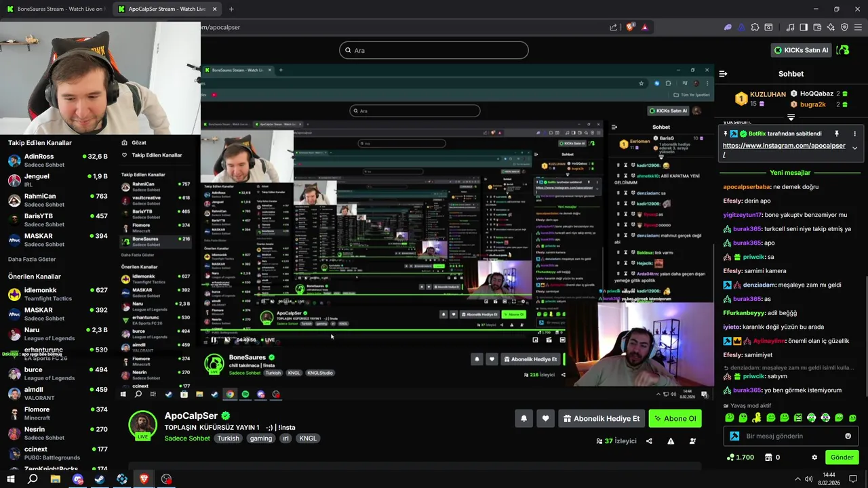Open chat settings gear icon
Viewport: 868px width, 488px height.
click(814, 457)
